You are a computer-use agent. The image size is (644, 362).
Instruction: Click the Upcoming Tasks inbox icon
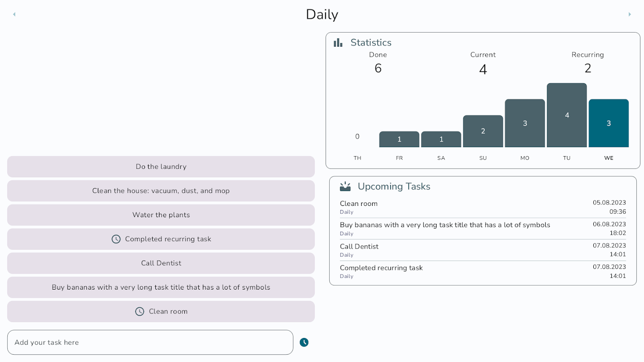pyautogui.click(x=345, y=186)
